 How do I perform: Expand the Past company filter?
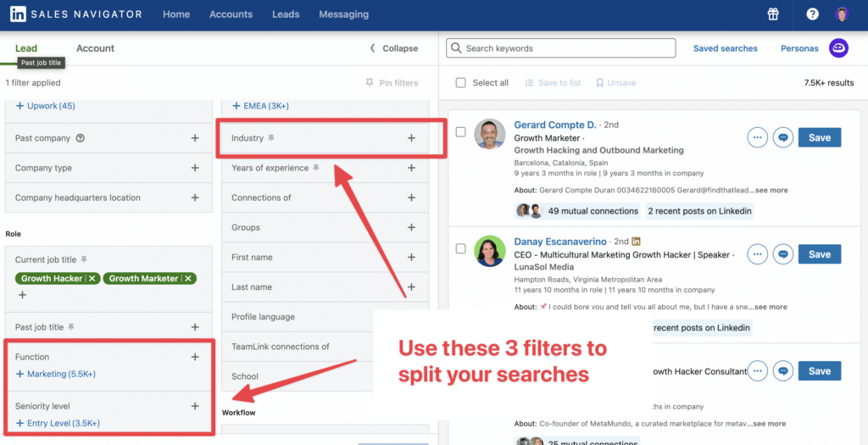(195, 138)
